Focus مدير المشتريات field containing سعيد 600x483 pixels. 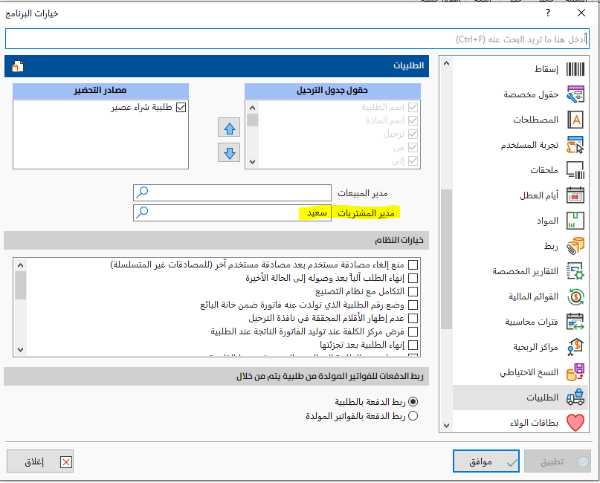pos(232,212)
